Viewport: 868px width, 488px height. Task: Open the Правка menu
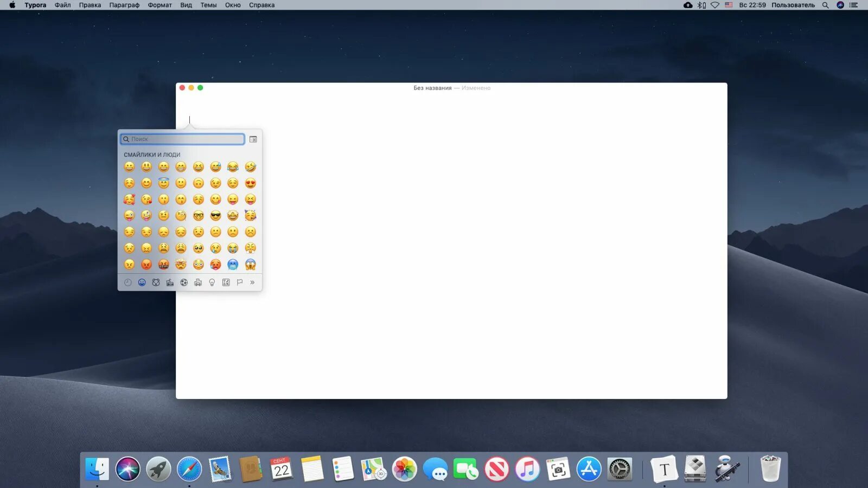coord(90,5)
